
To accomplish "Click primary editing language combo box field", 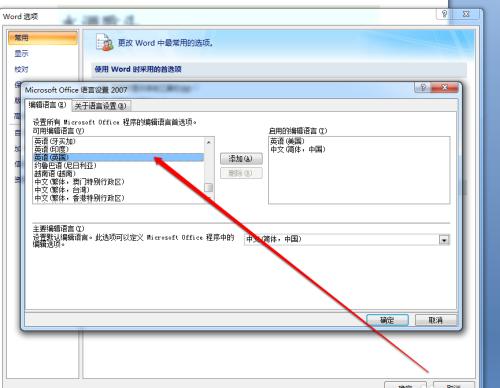I will tap(347, 240).
